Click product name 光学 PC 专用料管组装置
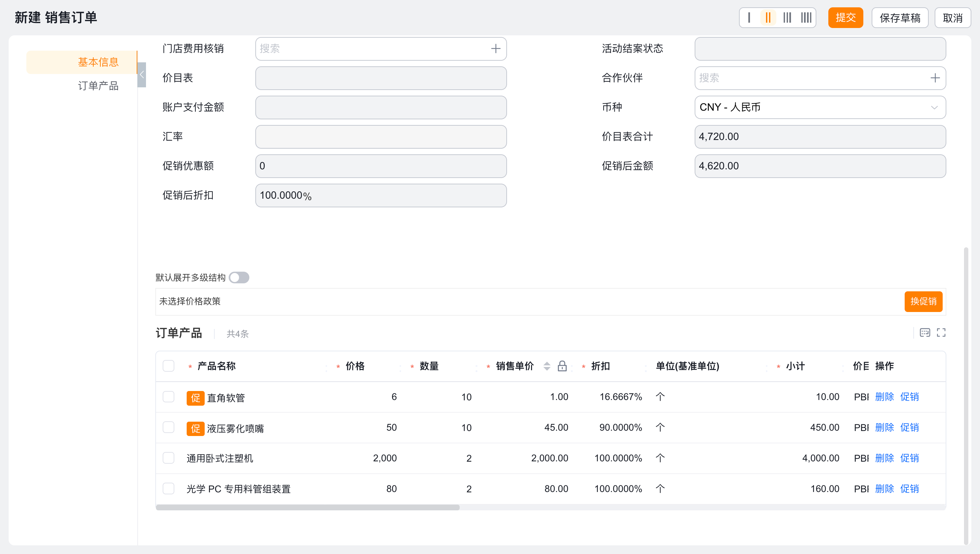980x554 pixels. tap(239, 489)
